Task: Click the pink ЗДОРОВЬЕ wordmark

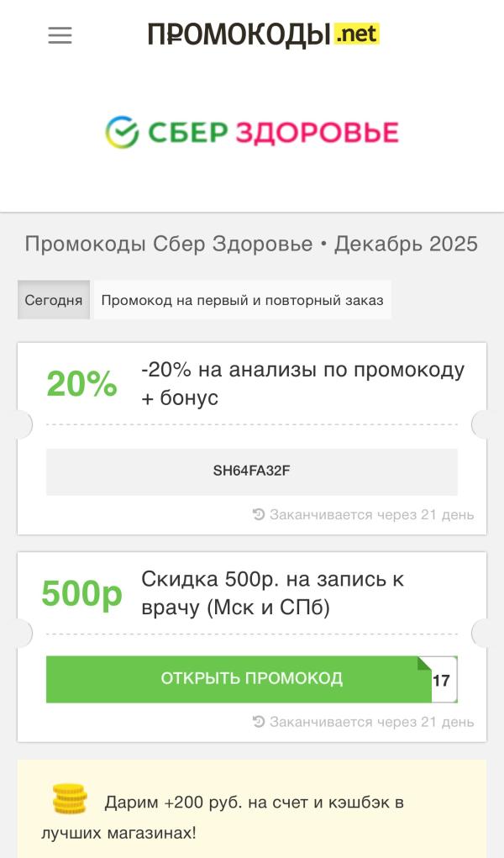Action: (317, 133)
